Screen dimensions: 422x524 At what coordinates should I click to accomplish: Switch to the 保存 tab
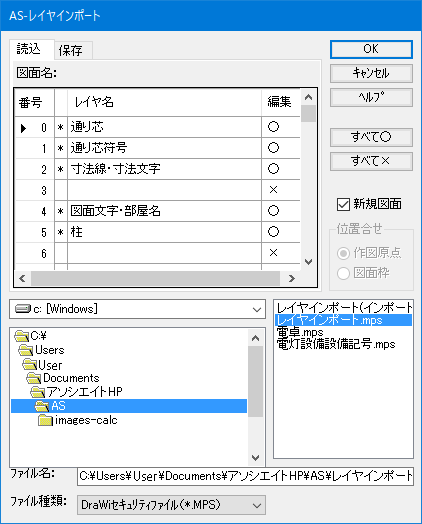tap(71, 51)
